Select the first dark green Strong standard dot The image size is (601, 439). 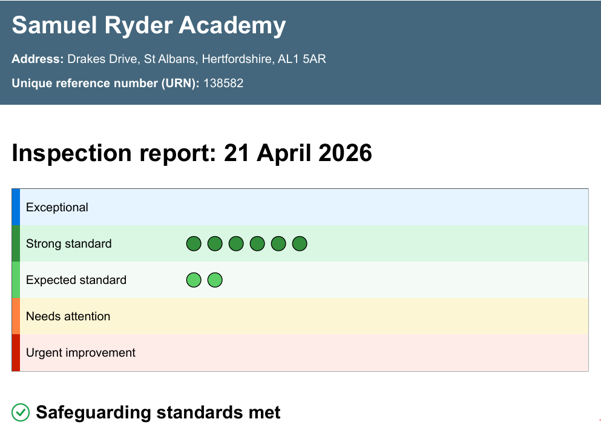pos(194,243)
